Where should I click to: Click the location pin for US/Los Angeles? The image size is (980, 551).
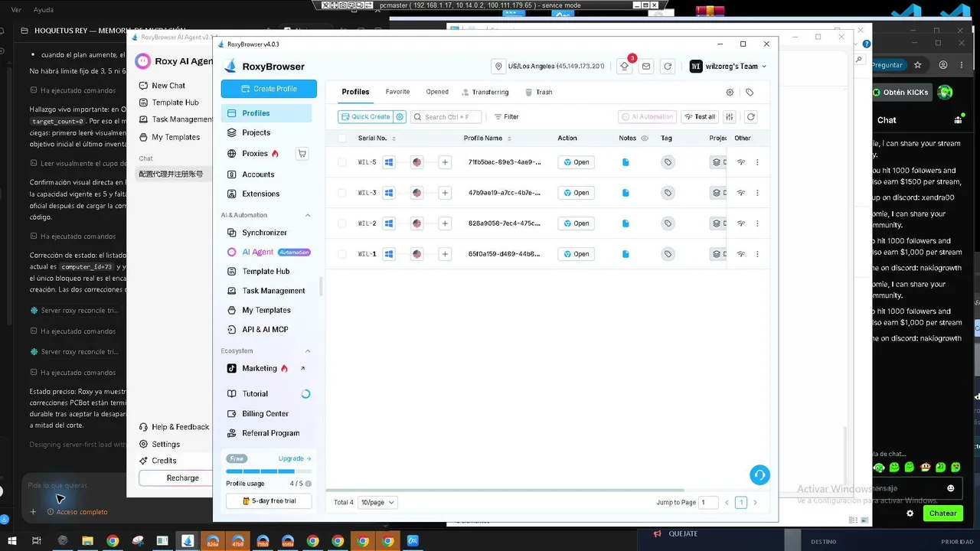click(x=499, y=67)
